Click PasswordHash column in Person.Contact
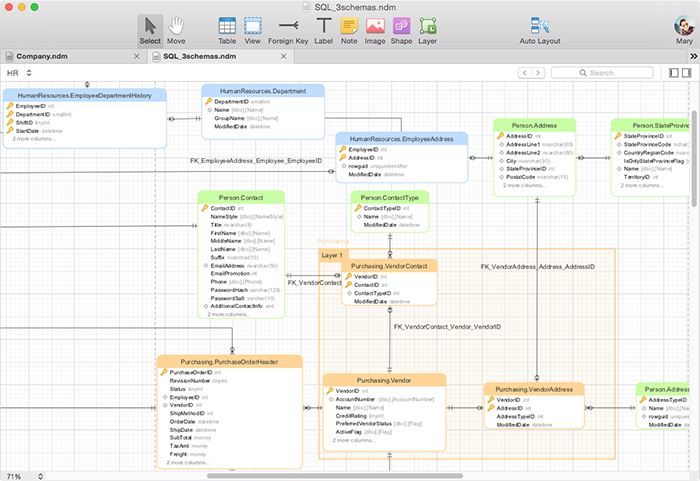 [x=245, y=290]
